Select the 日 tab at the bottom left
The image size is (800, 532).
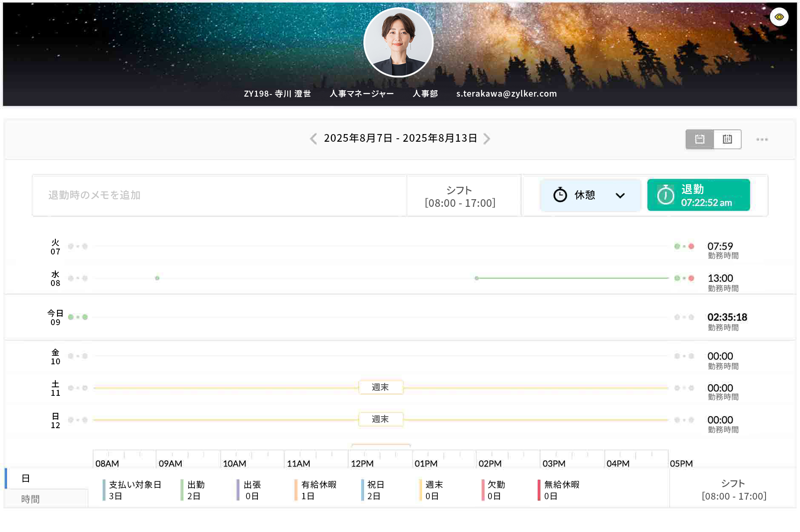coord(26,478)
